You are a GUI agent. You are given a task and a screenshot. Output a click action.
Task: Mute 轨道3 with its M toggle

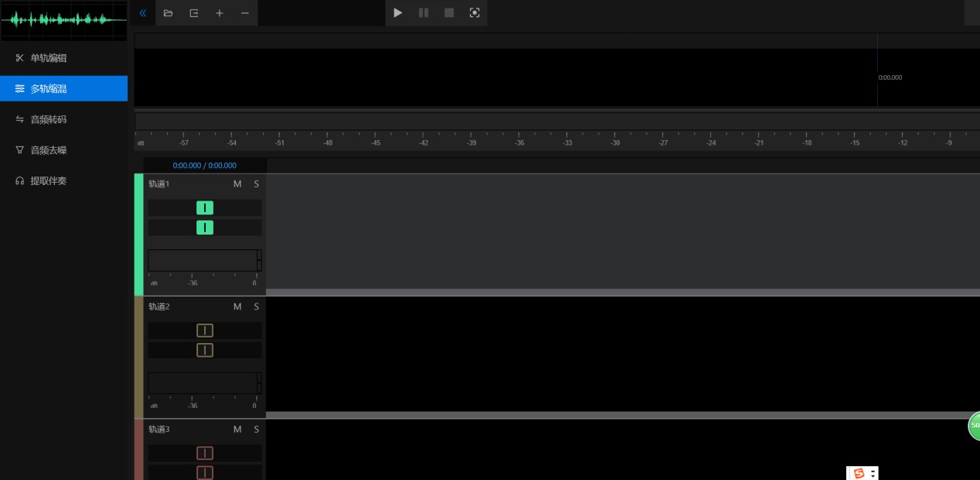(237, 430)
